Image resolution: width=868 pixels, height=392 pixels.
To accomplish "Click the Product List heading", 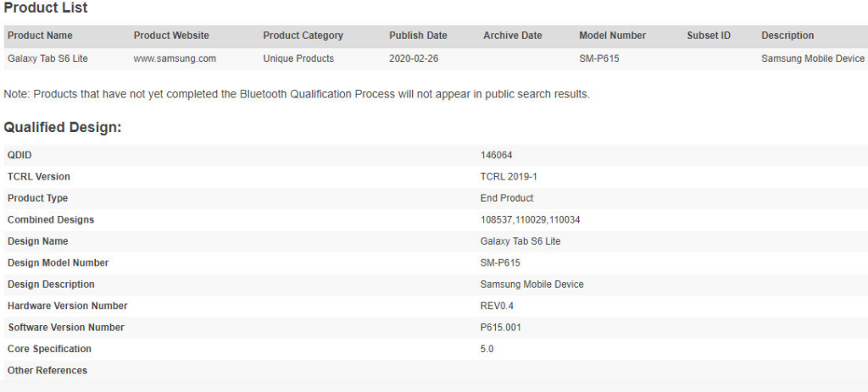I will 46,8.
